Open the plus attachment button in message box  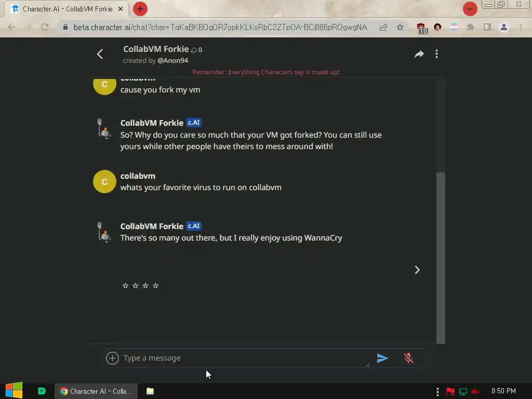pyautogui.click(x=112, y=358)
